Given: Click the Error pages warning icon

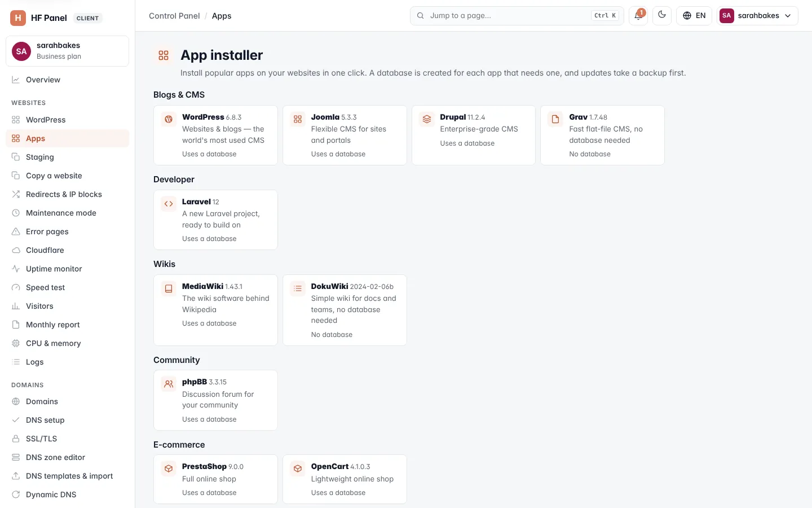Looking at the screenshot, I should 16,231.
